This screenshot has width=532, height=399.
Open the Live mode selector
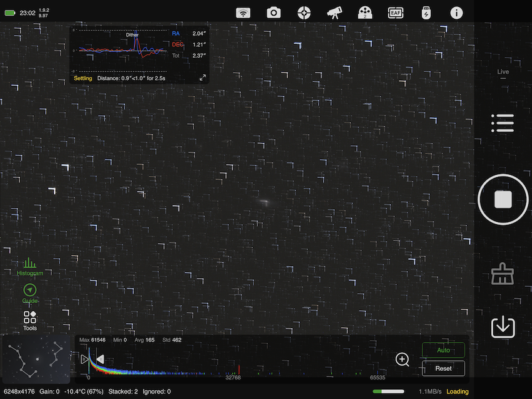pos(503,73)
